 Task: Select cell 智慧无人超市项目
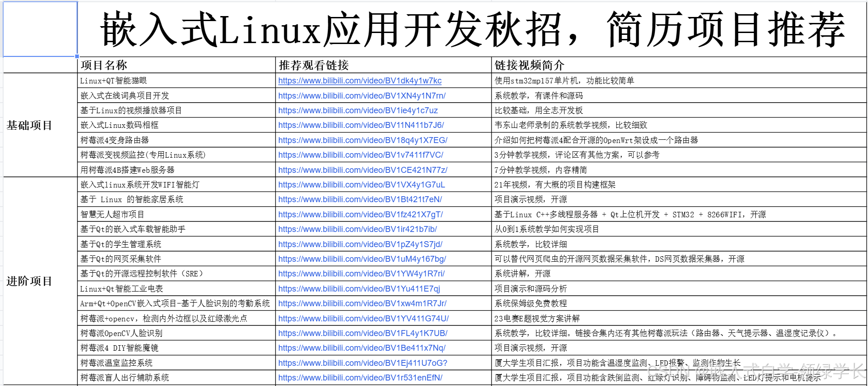(177, 215)
